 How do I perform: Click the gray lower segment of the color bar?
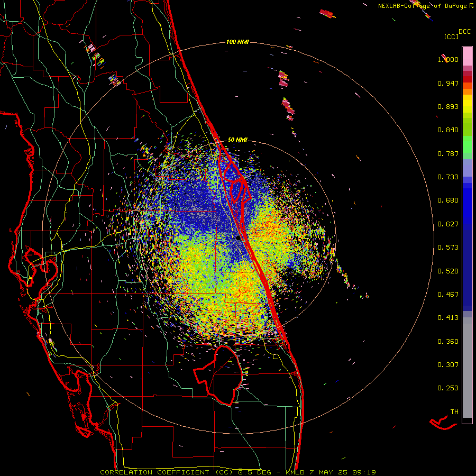click(467, 368)
